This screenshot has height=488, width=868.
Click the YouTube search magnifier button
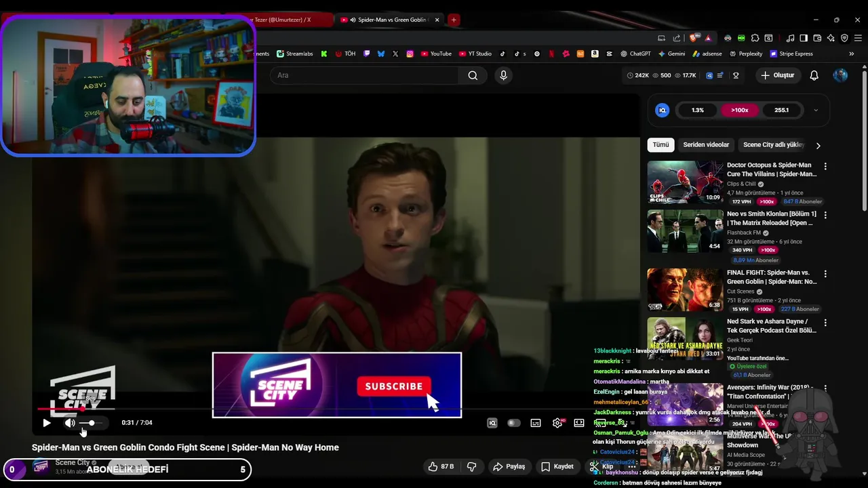tap(473, 75)
